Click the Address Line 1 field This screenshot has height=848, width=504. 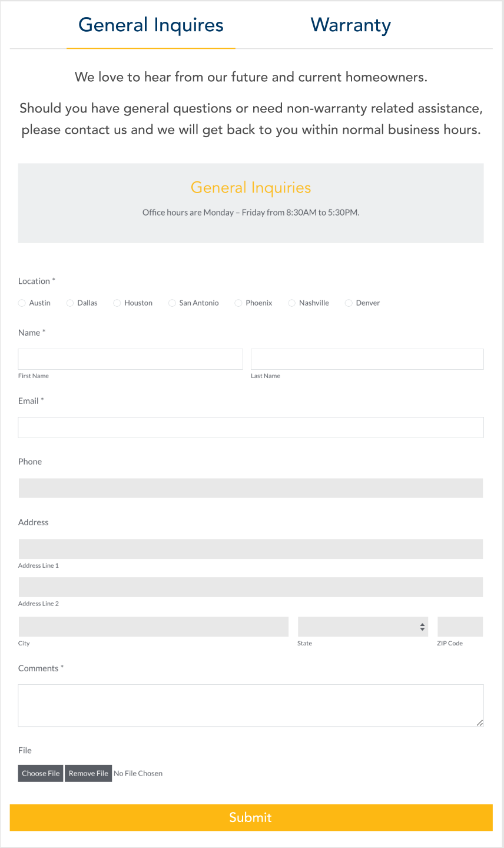coord(251,549)
